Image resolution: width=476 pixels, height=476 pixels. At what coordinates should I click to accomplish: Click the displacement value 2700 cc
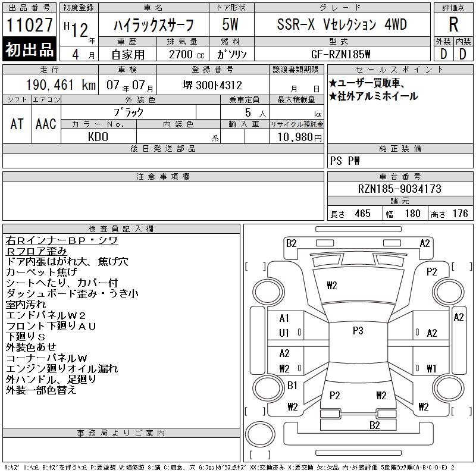point(186,55)
